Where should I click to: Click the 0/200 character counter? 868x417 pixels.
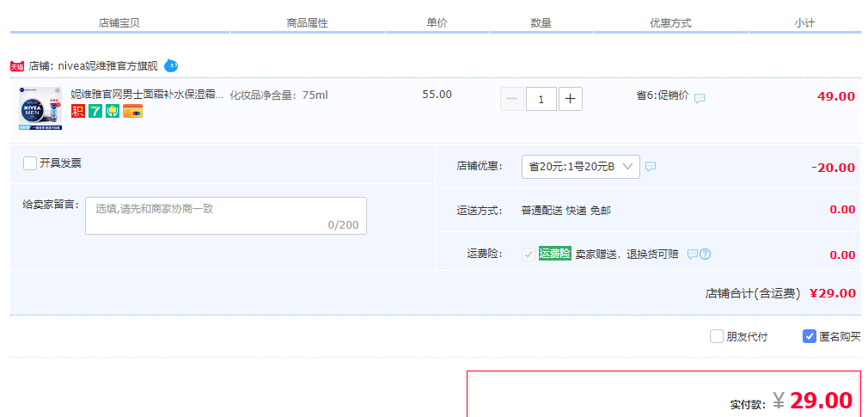(x=343, y=225)
